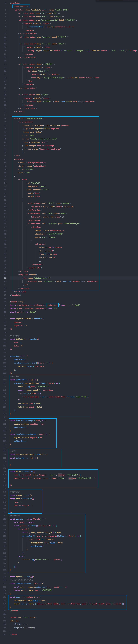Viewport: 138px width, 644px height.
Task: Click v-model:current-page="paginationData.pageNum" attribute
Action: point(46,125)
